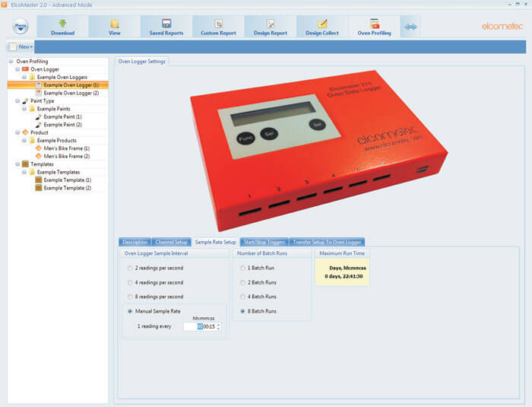Open Saved Reports from the toolbar
The height and width of the screenshot is (407, 532).
(x=166, y=27)
